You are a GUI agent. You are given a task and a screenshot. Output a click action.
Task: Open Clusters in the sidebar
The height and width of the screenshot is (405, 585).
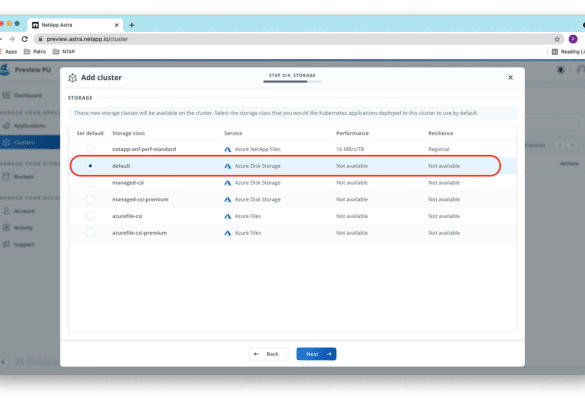coord(29,142)
